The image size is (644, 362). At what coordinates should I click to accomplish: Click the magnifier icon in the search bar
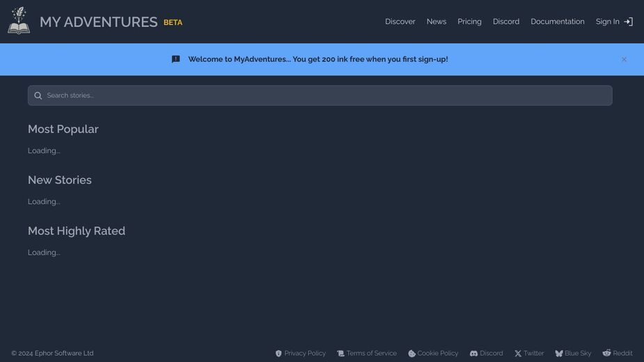click(38, 96)
